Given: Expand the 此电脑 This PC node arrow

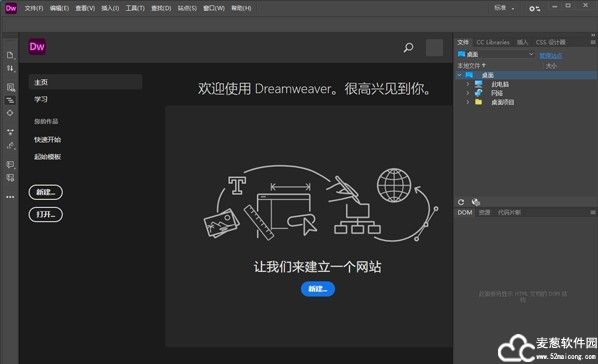Looking at the screenshot, I should click(468, 84).
